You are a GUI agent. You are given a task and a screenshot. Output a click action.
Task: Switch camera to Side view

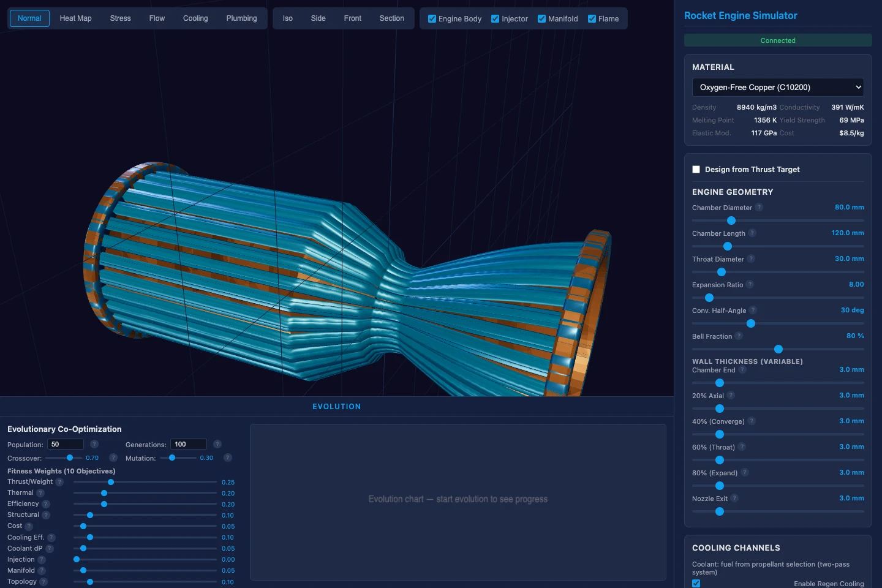[x=318, y=18]
